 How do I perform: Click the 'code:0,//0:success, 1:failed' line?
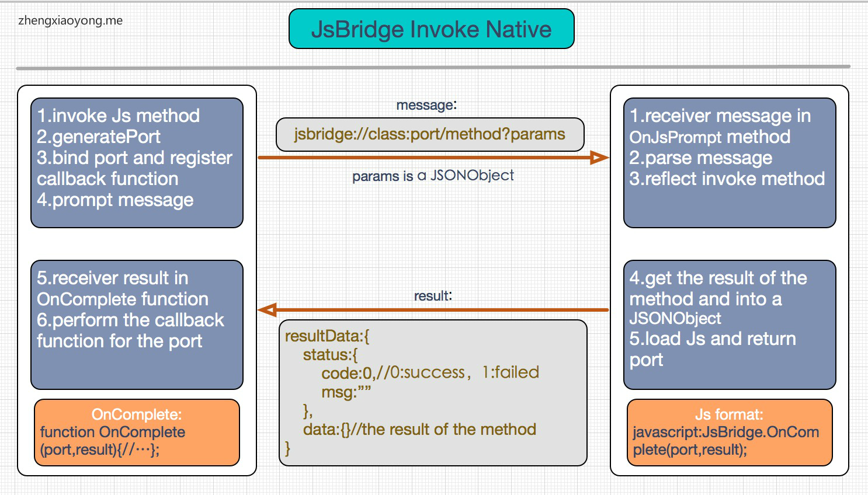point(430,373)
